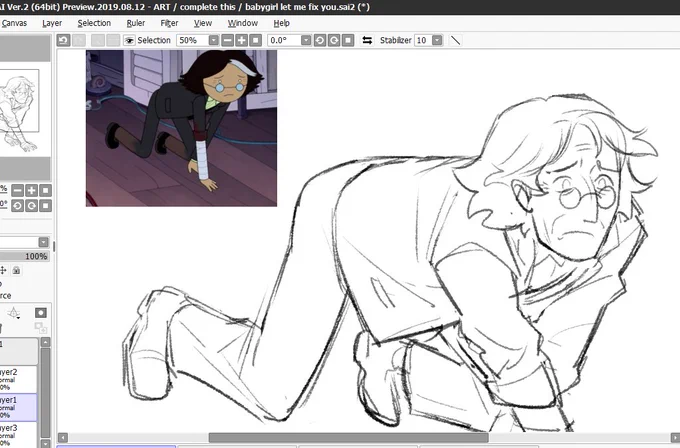Click the 100% layer opacity slider
This screenshot has width=680, height=448.
pos(24,256)
